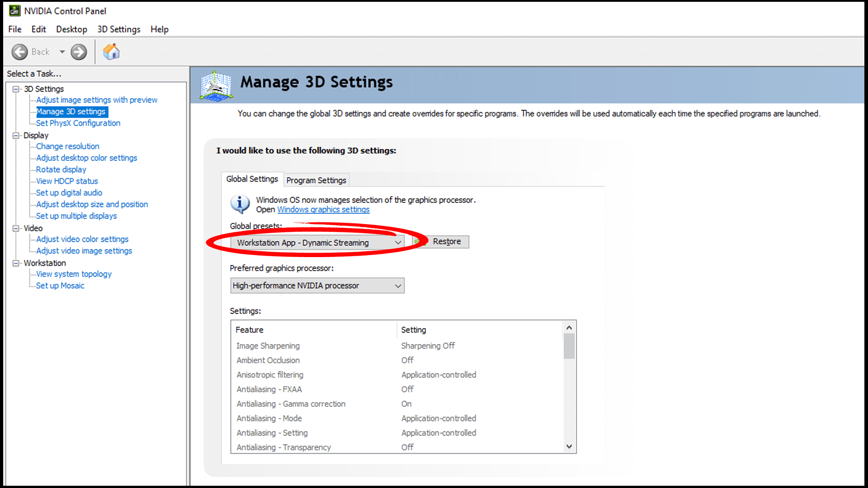Open Set PhysX Configuration
The image size is (868, 488).
coord(78,123)
